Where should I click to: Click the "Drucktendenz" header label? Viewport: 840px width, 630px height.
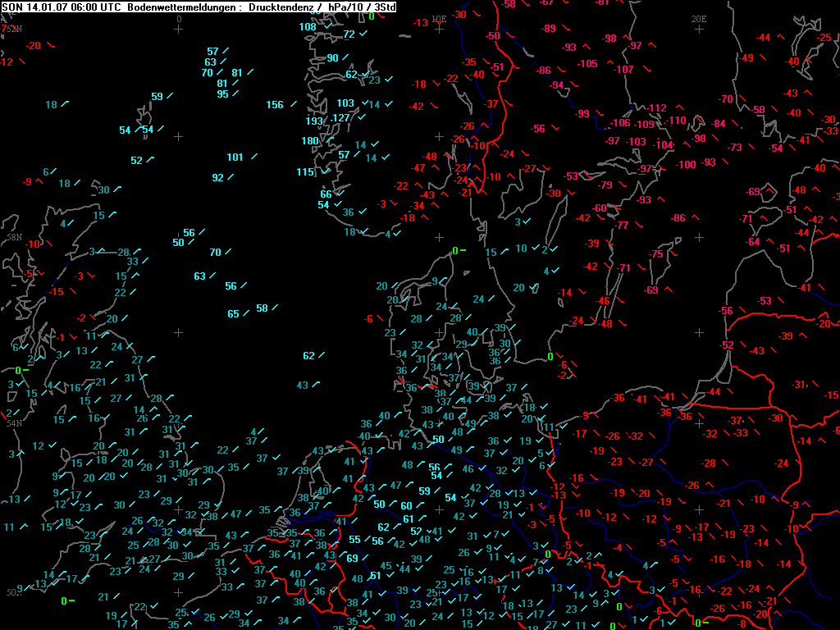click(x=278, y=7)
